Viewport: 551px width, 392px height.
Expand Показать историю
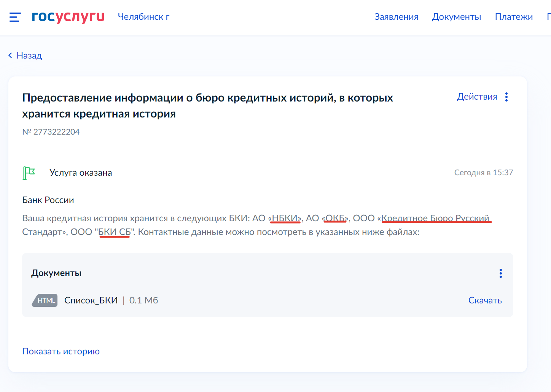pos(61,351)
